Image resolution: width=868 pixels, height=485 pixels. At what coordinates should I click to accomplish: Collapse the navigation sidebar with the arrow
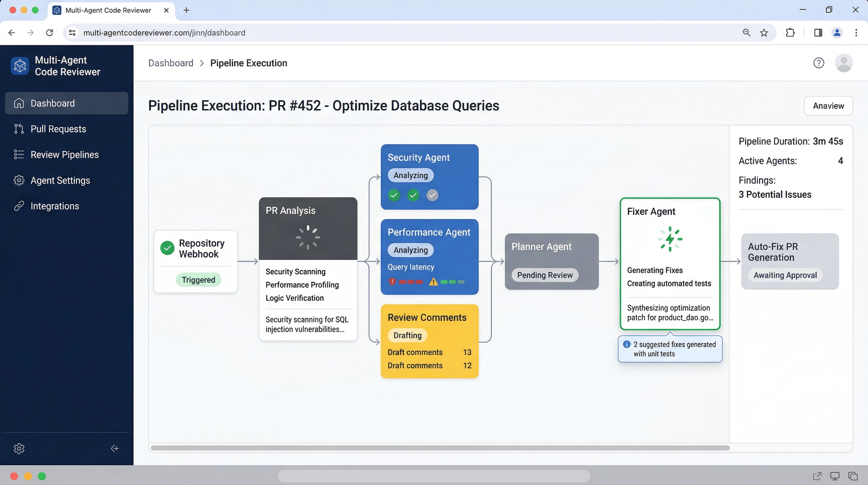tap(114, 449)
